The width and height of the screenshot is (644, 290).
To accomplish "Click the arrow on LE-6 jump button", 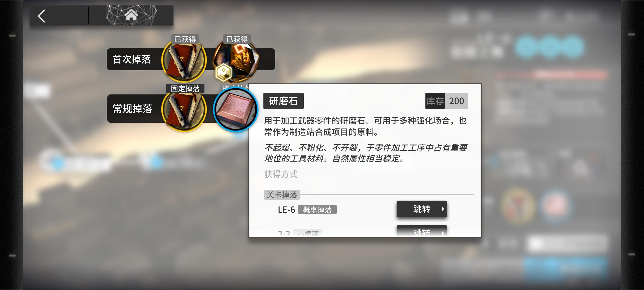I will coord(443,209).
